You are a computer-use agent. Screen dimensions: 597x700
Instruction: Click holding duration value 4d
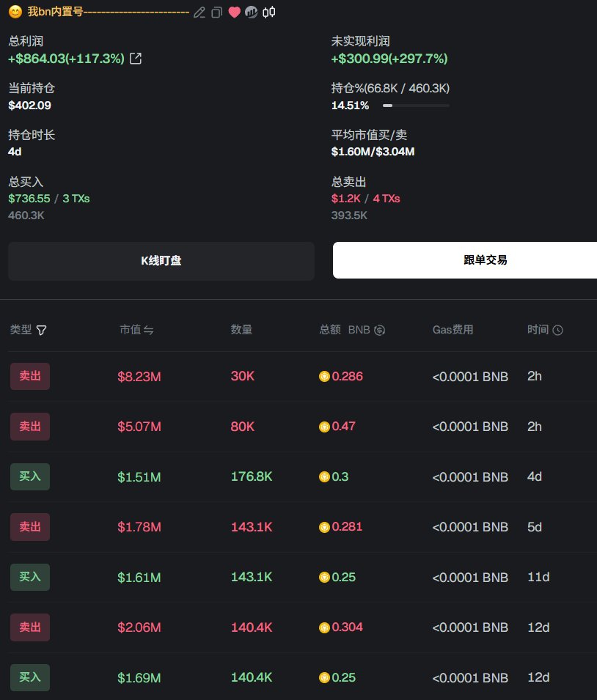15,152
